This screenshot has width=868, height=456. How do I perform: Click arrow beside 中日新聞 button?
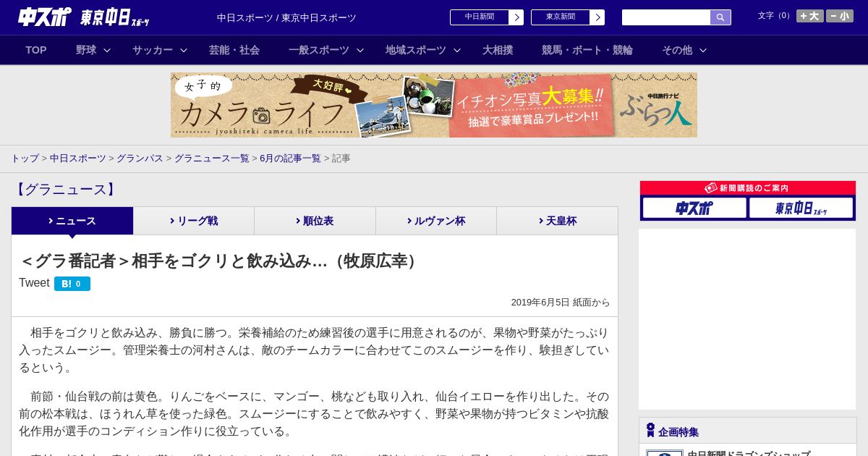(516, 17)
